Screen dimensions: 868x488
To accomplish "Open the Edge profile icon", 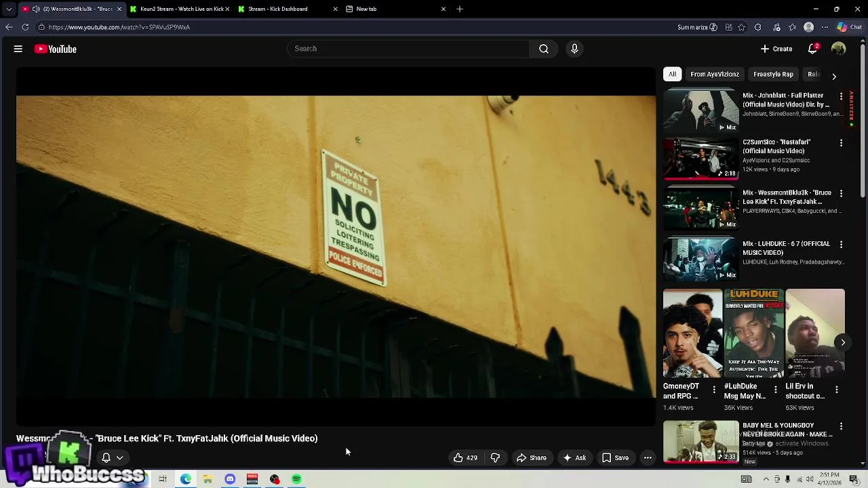I will point(808,27).
